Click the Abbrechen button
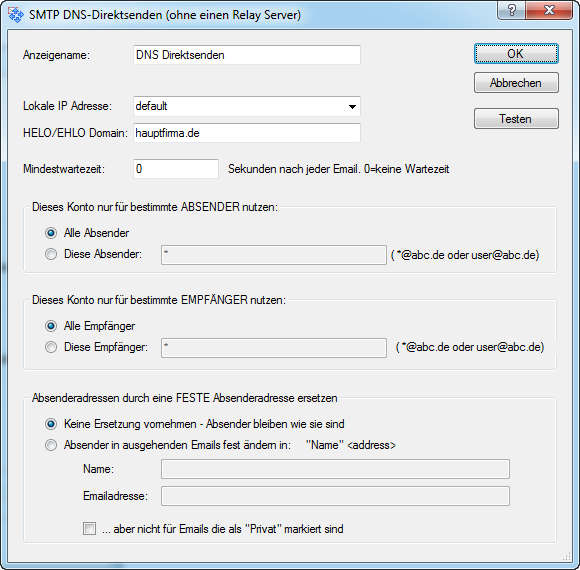 click(x=516, y=82)
